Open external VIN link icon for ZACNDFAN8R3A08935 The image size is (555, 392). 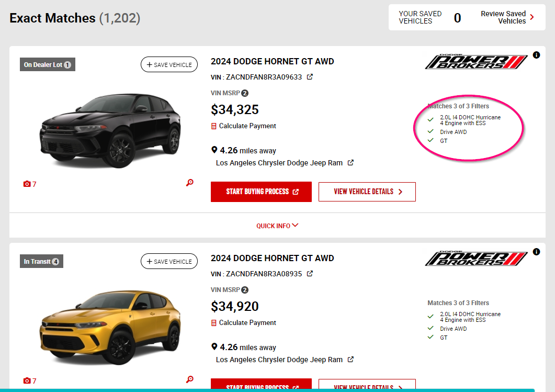[x=310, y=274]
